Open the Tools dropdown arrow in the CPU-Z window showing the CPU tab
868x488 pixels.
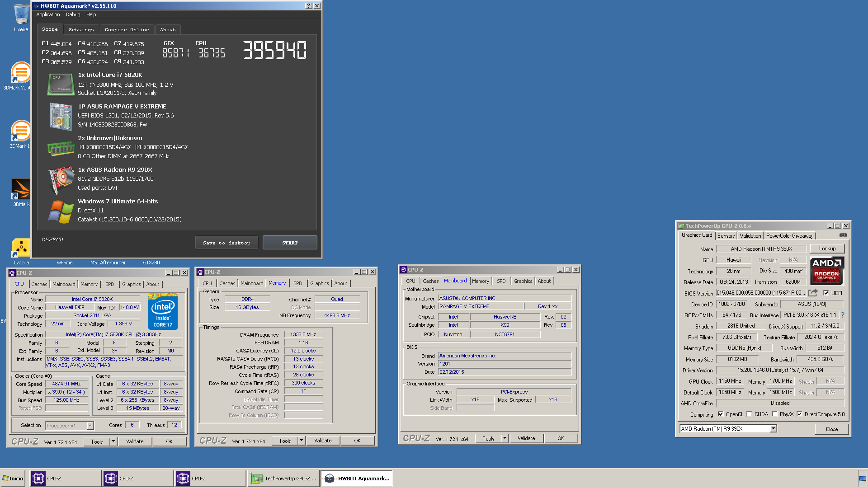coord(113,441)
